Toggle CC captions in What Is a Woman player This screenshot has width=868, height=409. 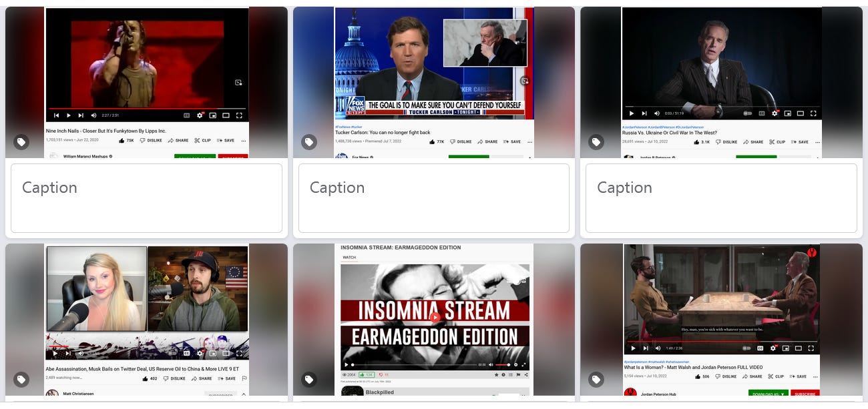[x=761, y=348]
